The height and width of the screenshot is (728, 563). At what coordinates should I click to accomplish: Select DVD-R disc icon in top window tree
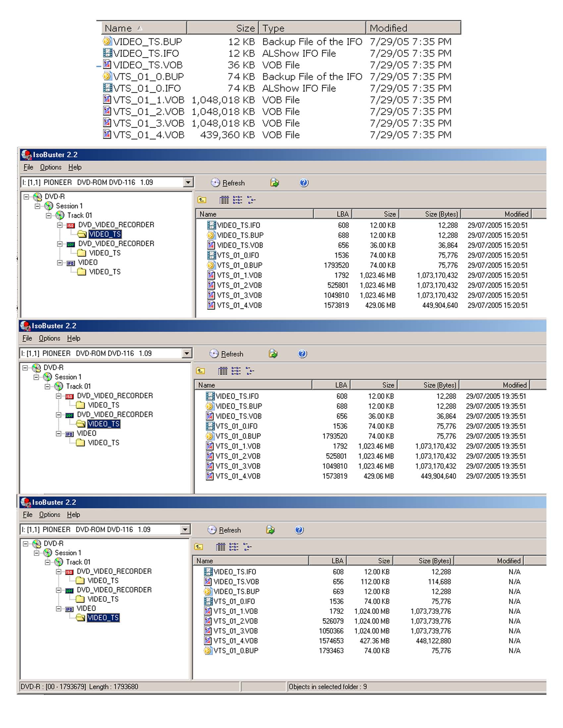[37, 197]
